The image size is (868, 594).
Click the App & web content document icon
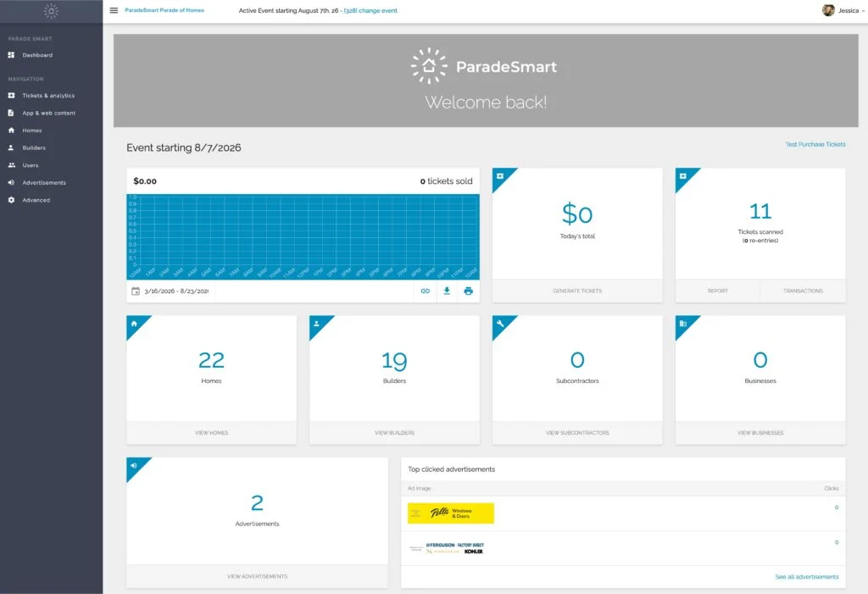[x=11, y=113]
